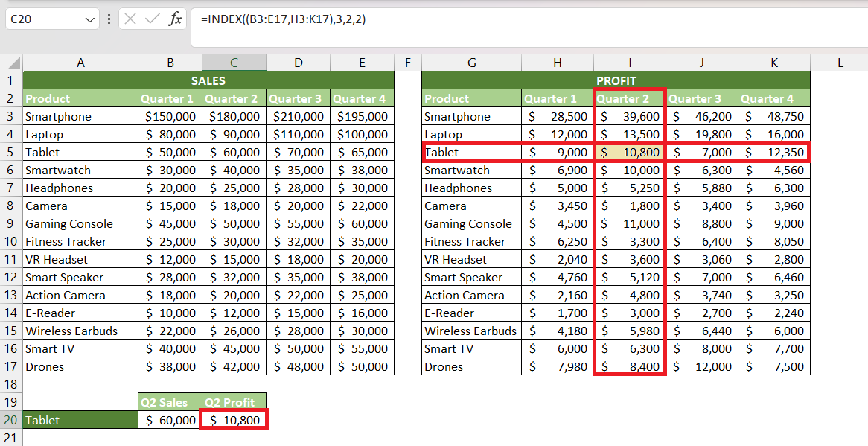Select column C header
The height and width of the screenshot is (446, 868).
pos(234,63)
